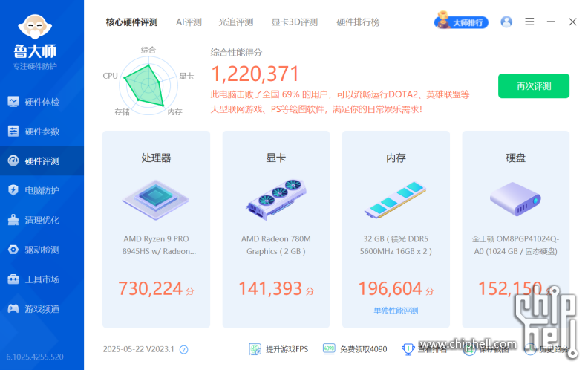
Task: Click the 硬盘 card title
Action: (x=516, y=158)
